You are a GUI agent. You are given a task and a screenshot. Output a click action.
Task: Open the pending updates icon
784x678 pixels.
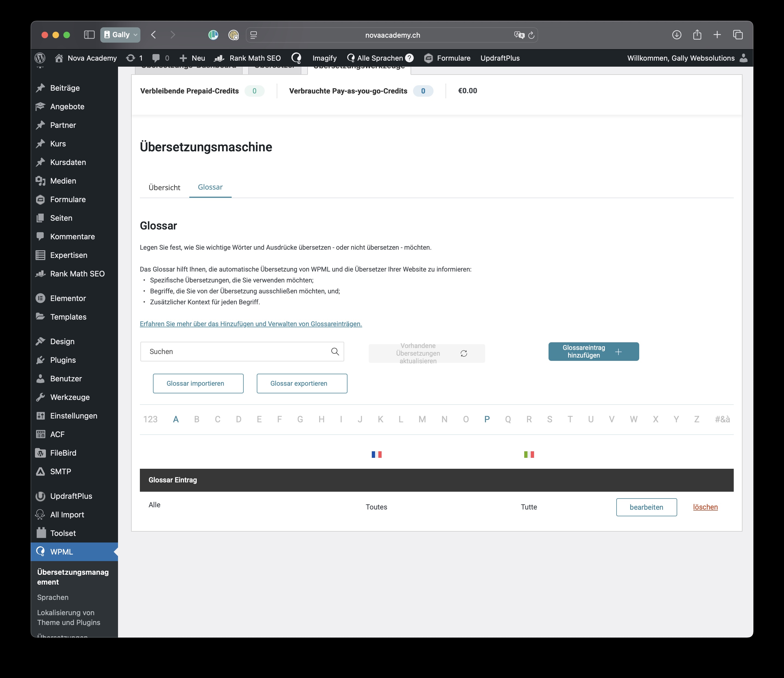click(x=131, y=58)
